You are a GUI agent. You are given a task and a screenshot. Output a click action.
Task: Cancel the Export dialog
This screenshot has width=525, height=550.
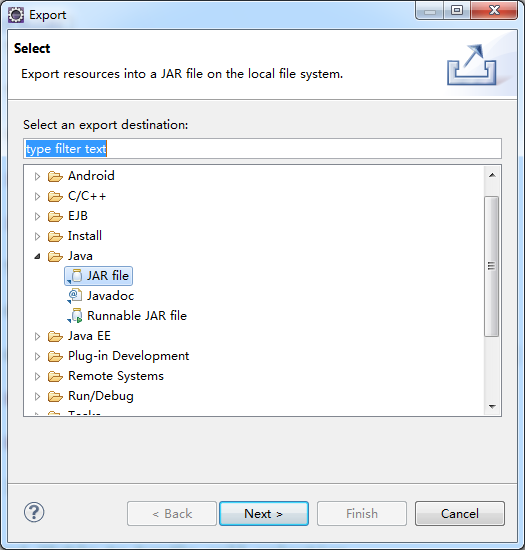[460, 514]
